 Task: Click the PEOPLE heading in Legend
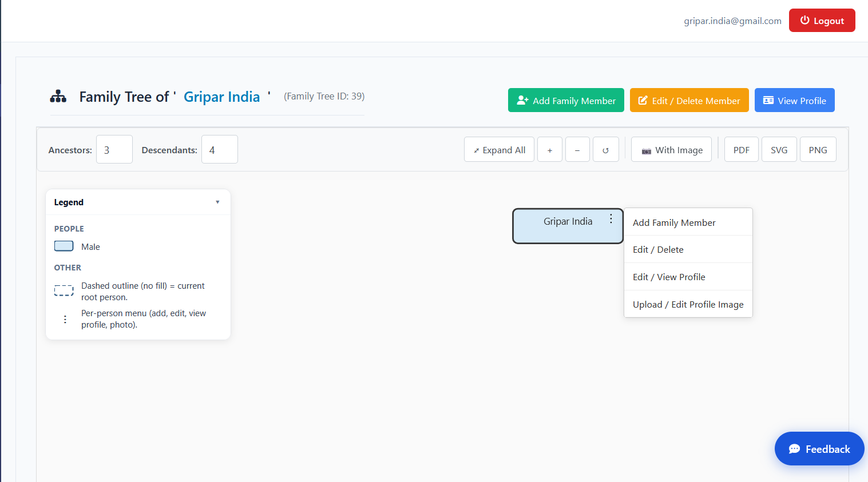tap(69, 228)
